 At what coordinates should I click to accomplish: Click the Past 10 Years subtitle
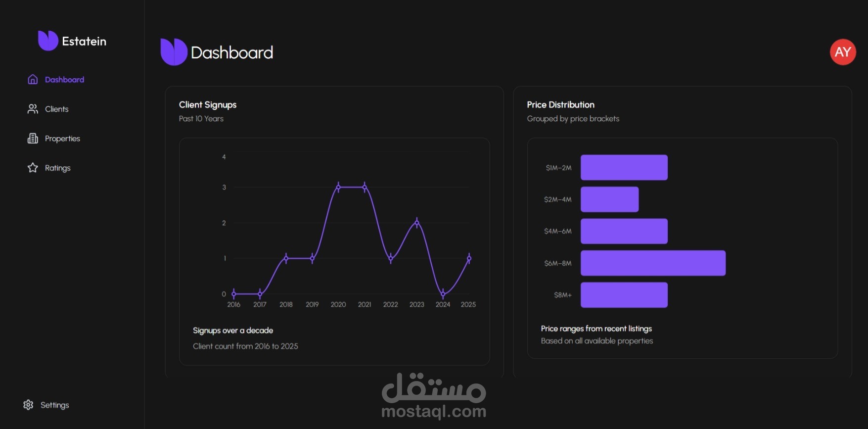(x=201, y=119)
